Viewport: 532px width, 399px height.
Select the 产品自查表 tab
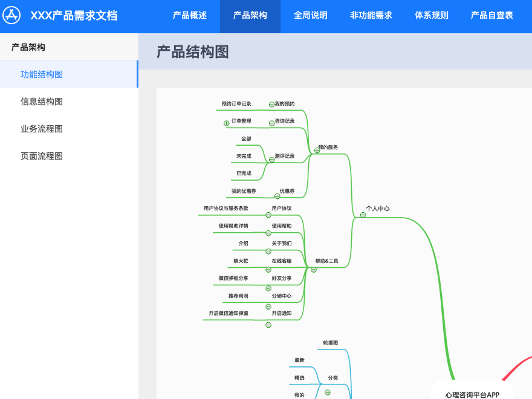tap(491, 15)
